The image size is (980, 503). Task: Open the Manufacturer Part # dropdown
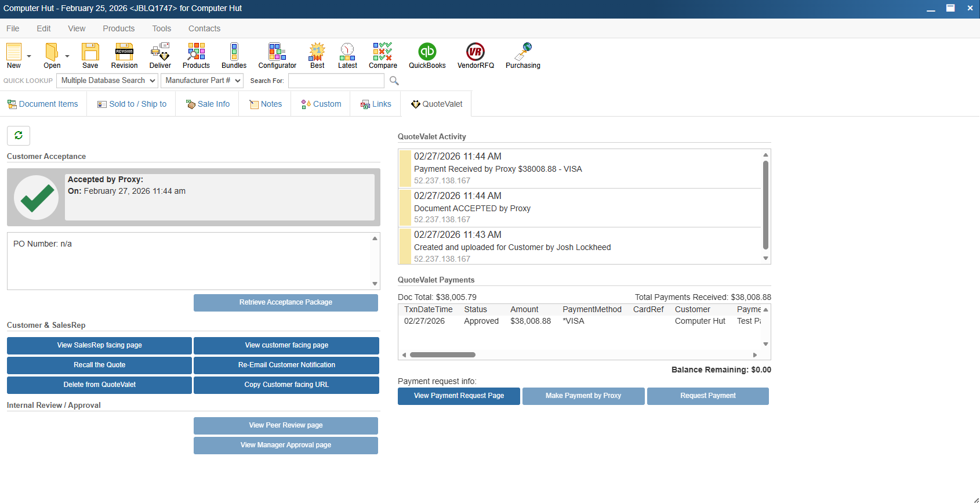(202, 81)
